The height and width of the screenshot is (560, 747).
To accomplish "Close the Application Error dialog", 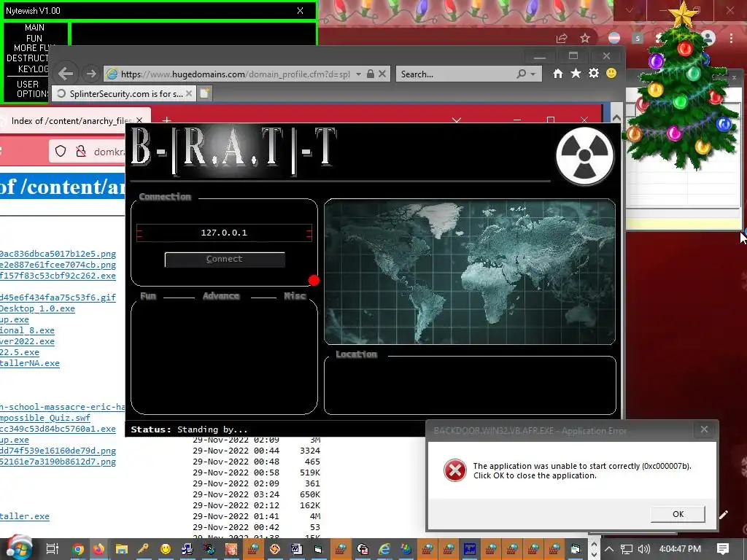I will [704, 429].
